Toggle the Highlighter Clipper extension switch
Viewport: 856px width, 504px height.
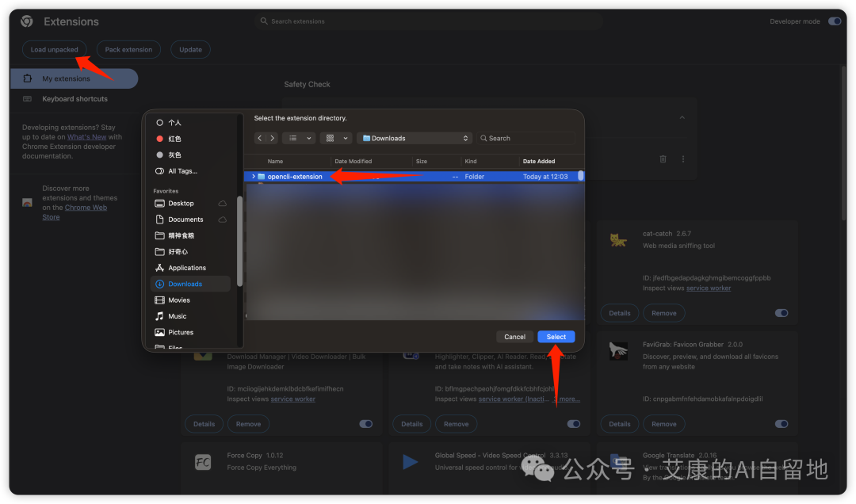click(x=573, y=424)
